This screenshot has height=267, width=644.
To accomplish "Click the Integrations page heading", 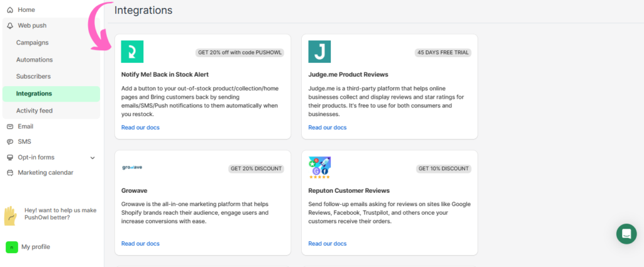I will pyautogui.click(x=143, y=10).
